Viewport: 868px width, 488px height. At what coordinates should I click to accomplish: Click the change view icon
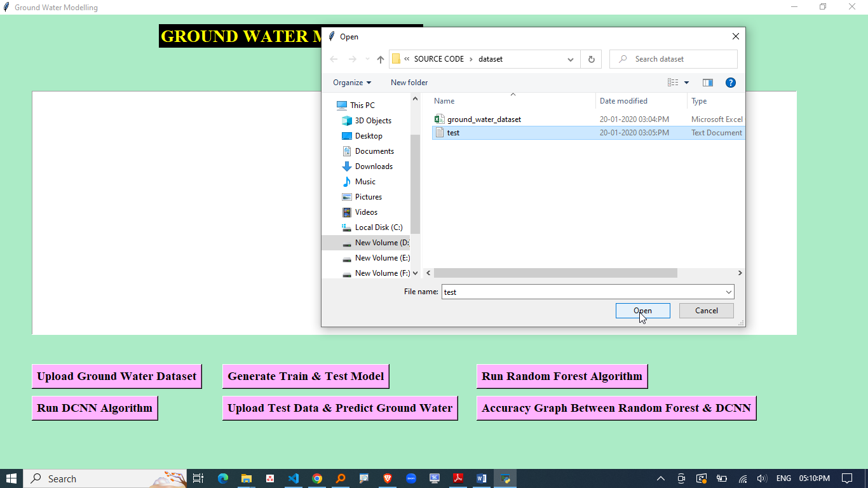[x=673, y=83]
